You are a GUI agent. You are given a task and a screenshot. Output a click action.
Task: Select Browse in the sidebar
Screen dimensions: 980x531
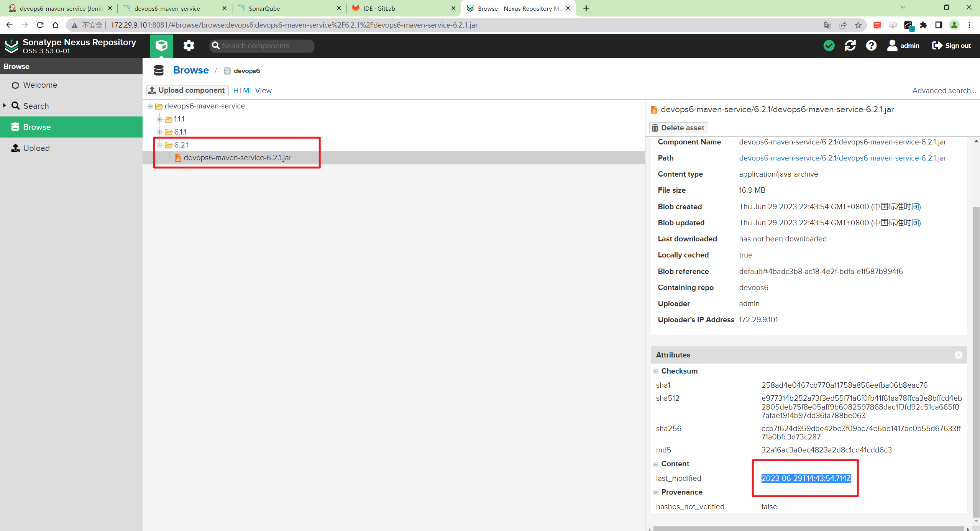pyautogui.click(x=71, y=127)
